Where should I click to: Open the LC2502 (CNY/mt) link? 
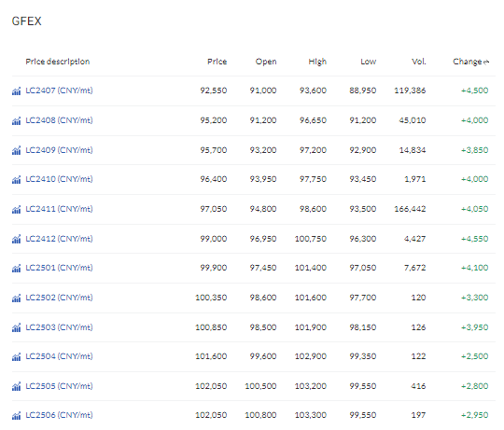pyautogui.click(x=59, y=298)
